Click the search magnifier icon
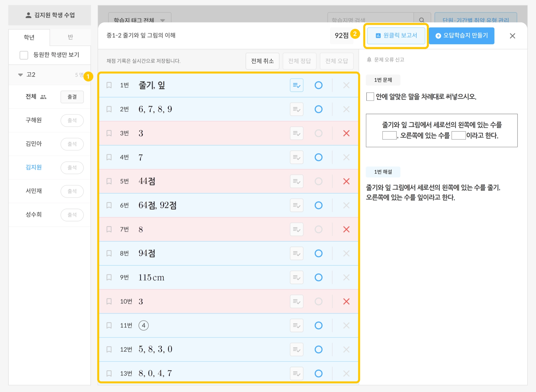This screenshot has width=536, height=392. (422, 20)
